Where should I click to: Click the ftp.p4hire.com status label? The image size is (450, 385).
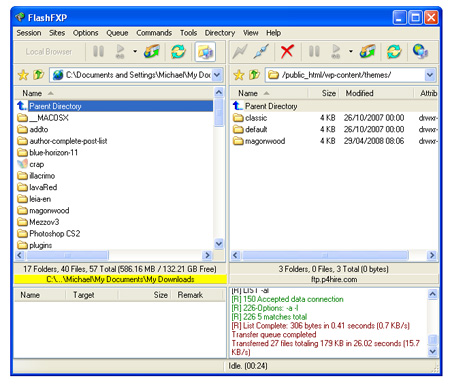(x=334, y=279)
